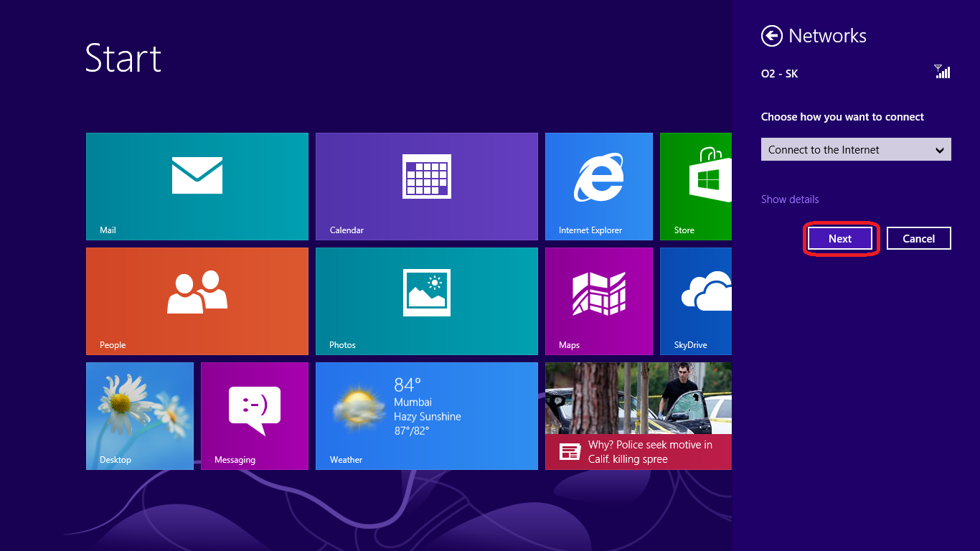
Task: Expand the Connect to the Internet dropdown
Action: pyautogui.click(x=847, y=150)
